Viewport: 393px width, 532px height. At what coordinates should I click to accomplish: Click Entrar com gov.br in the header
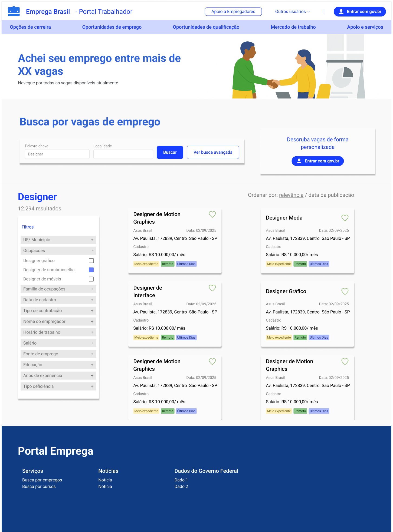click(360, 12)
